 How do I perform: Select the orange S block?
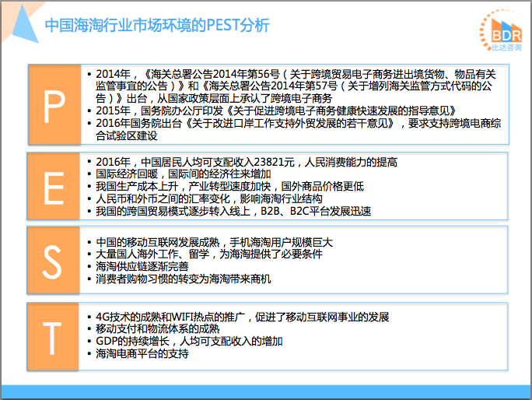point(53,260)
